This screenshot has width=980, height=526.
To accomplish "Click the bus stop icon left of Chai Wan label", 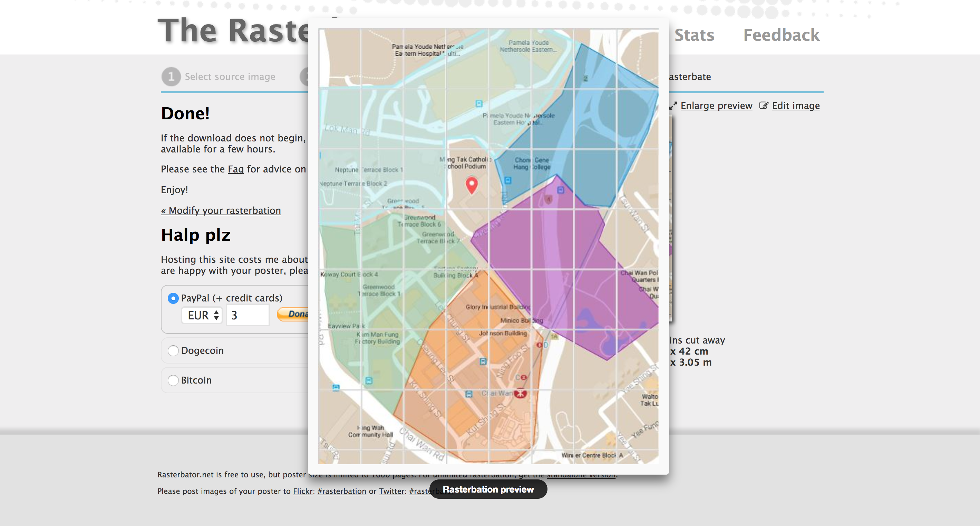I will pyautogui.click(x=469, y=394).
